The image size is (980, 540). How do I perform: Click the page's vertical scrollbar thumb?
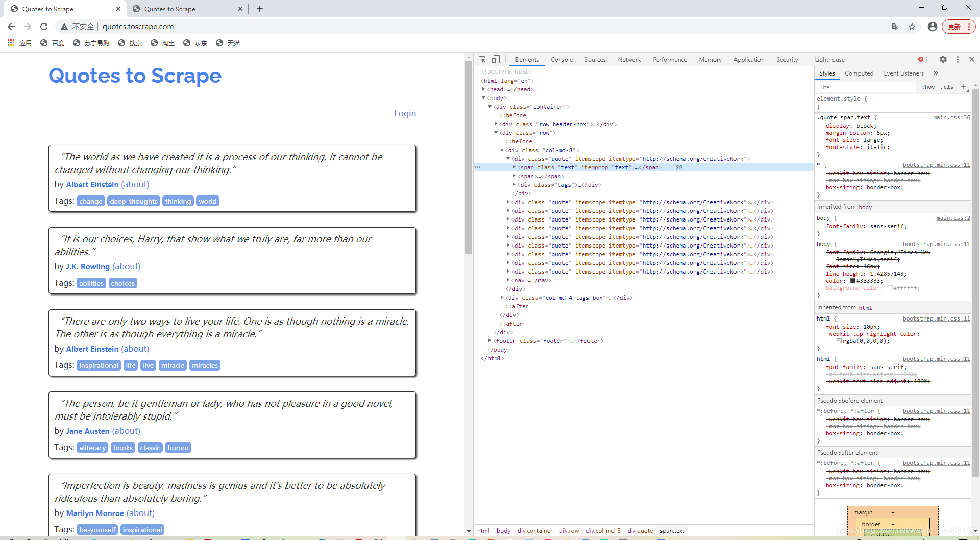pos(469,158)
